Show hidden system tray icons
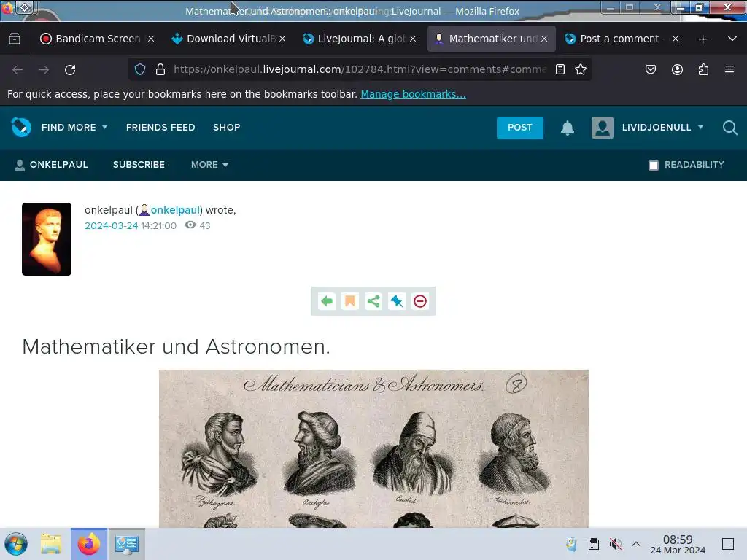Screen dimensions: 747x560 coord(636,544)
